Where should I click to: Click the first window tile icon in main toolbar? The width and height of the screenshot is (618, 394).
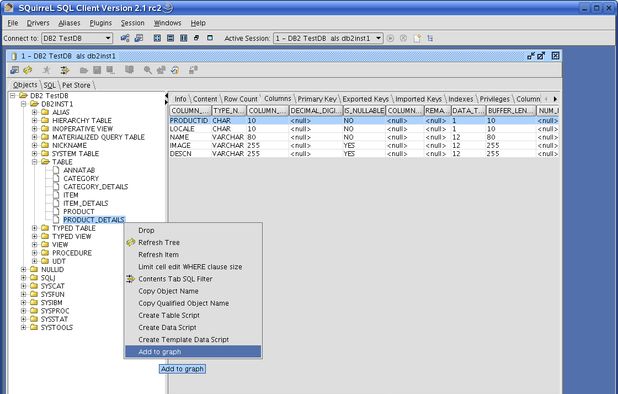pos(157,38)
